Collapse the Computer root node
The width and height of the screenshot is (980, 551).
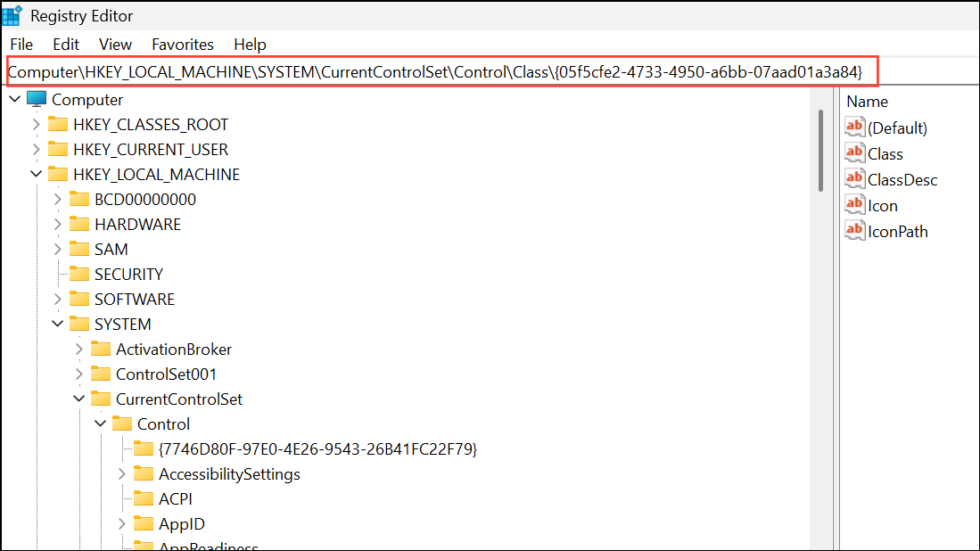[x=15, y=99]
